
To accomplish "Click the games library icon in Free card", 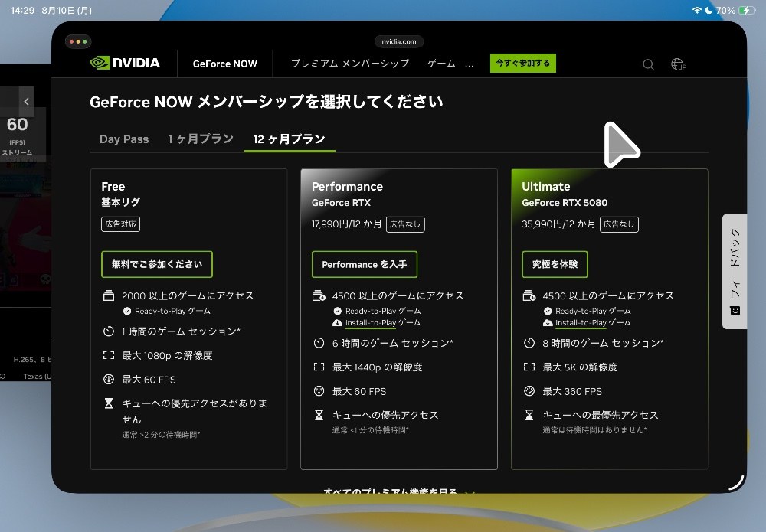I will tap(109, 295).
